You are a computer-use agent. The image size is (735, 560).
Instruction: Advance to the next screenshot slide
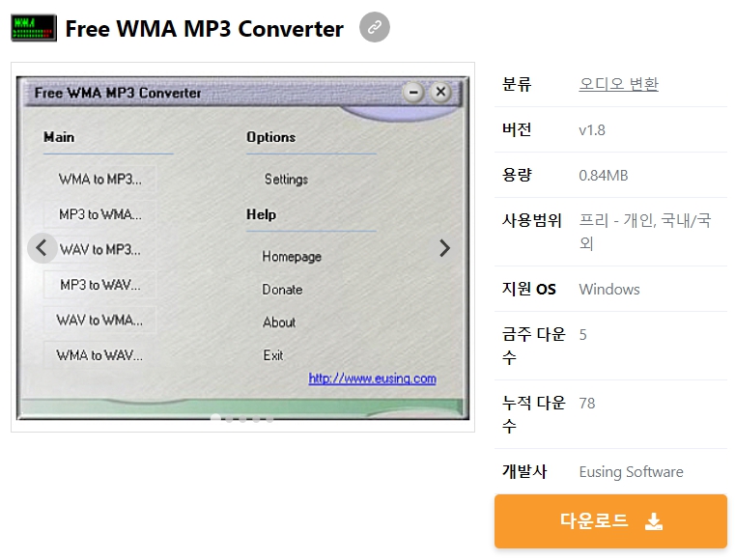click(444, 248)
